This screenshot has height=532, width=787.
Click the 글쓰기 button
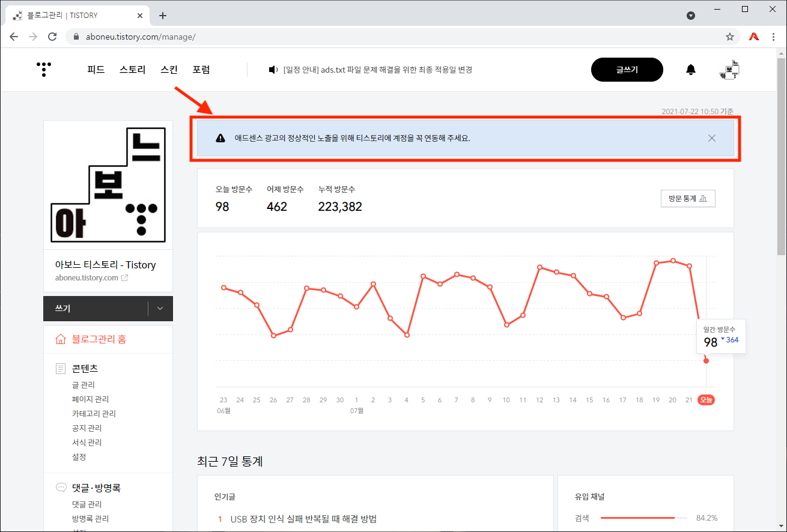627,70
